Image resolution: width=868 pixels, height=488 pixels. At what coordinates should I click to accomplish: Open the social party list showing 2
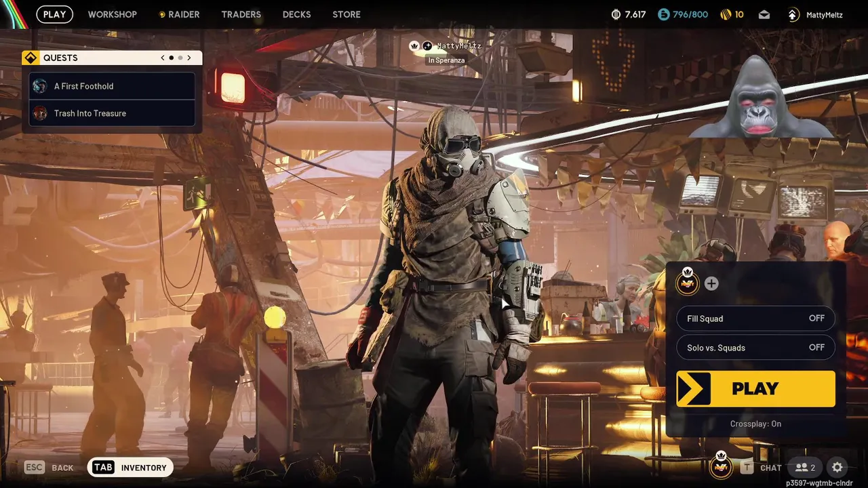(x=806, y=468)
